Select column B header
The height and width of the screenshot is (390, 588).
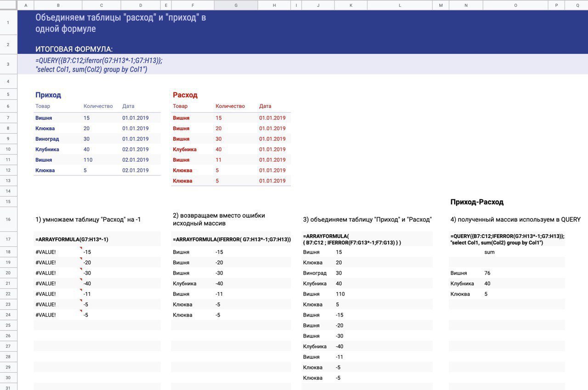pos(58,5)
